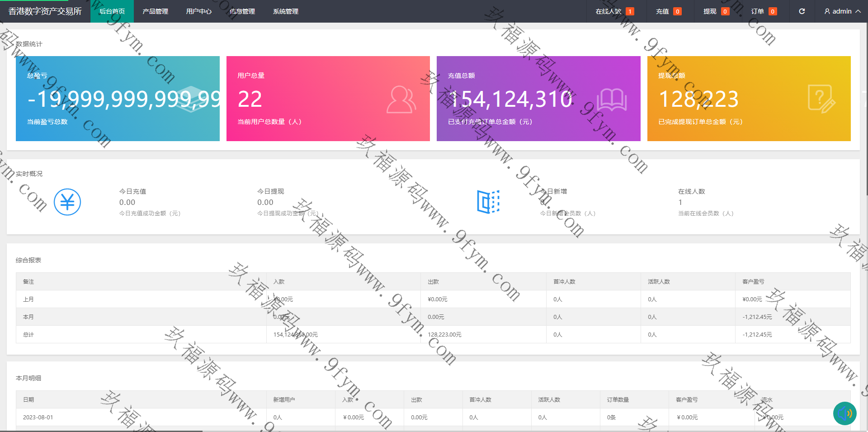Click the 充值 notification button
The image size is (868, 432).
point(668,11)
